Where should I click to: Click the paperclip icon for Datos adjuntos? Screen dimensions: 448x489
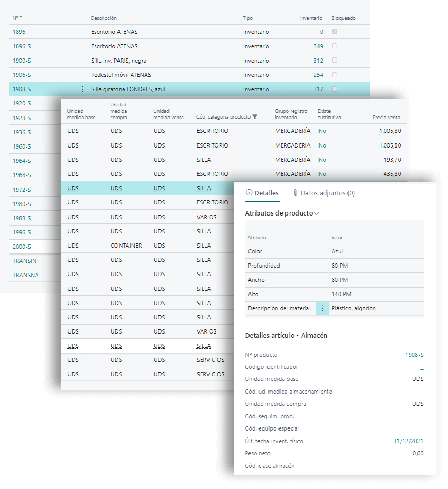coord(296,193)
